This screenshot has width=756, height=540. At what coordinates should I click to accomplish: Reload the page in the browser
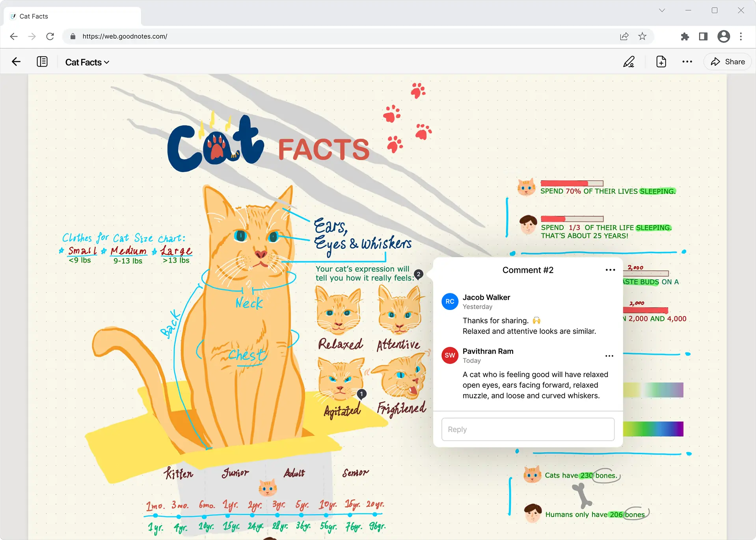pyautogui.click(x=50, y=36)
